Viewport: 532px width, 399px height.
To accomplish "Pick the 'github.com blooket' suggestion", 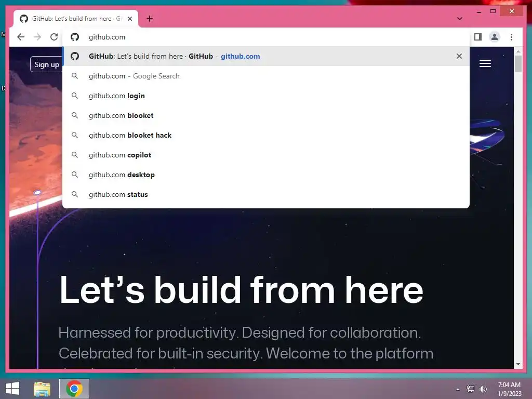I will [265, 115].
